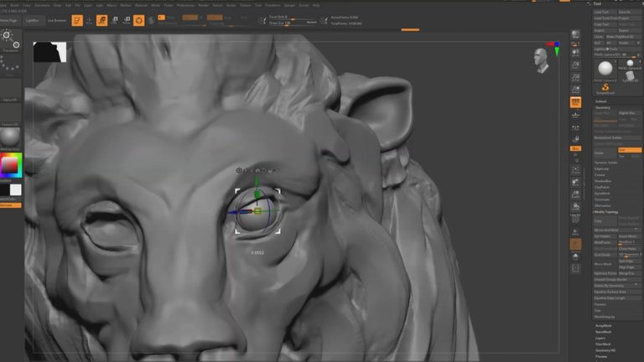Click the gizmo settings gear icon above eyeball
The image size is (644, 362).
(239, 170)
